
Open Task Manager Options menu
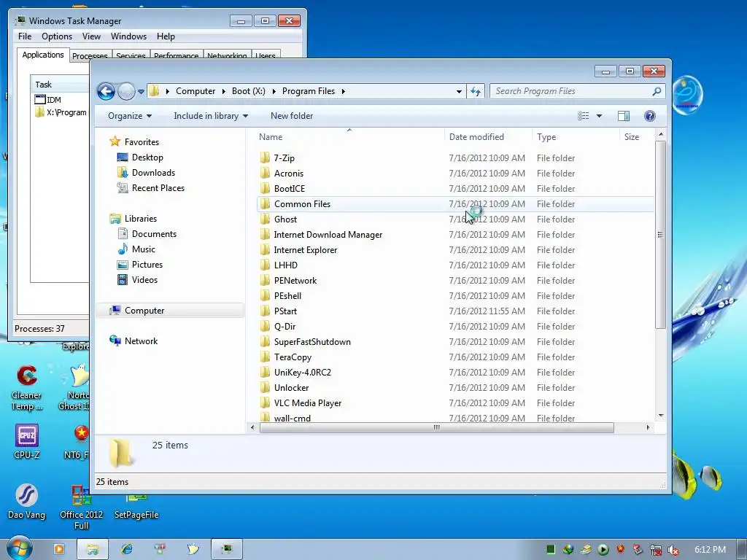pos(57,36)
